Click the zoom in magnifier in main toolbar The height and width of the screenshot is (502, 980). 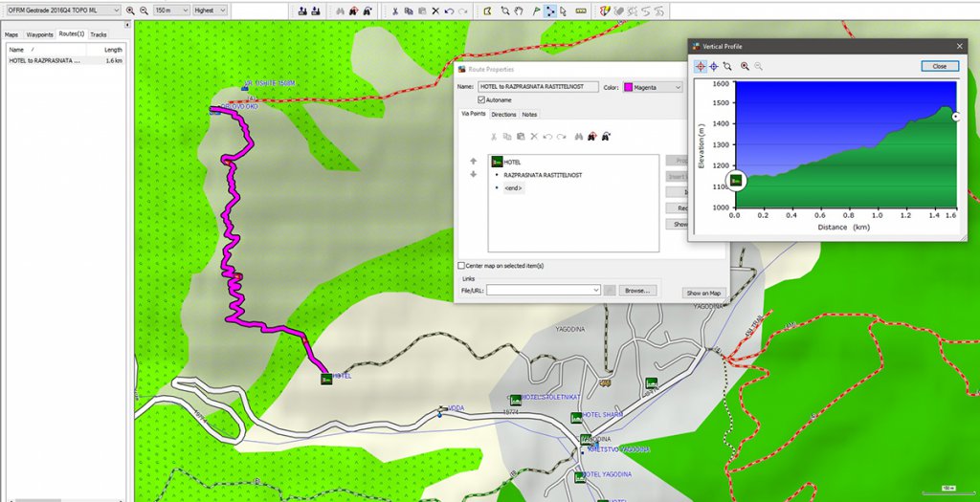(130, 11)
